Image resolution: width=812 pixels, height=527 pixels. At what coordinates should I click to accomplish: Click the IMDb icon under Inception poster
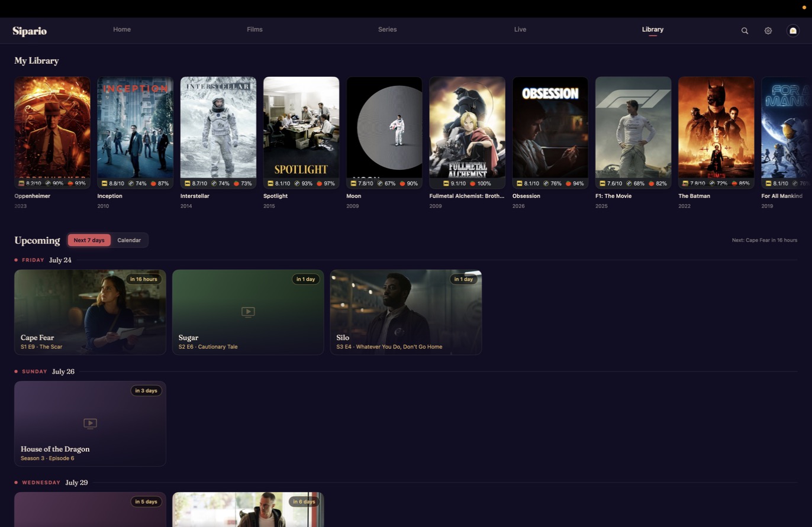tap(105, 183)
